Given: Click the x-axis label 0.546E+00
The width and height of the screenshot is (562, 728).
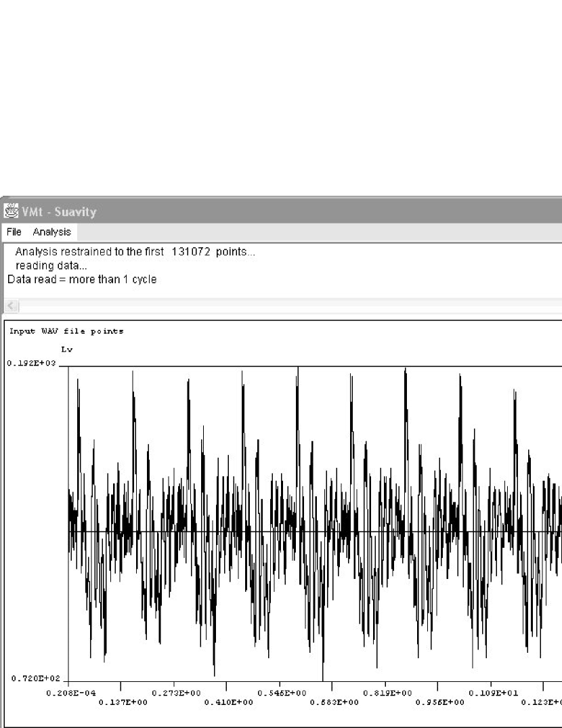Looking at the screenshot, I should (282, 693).
